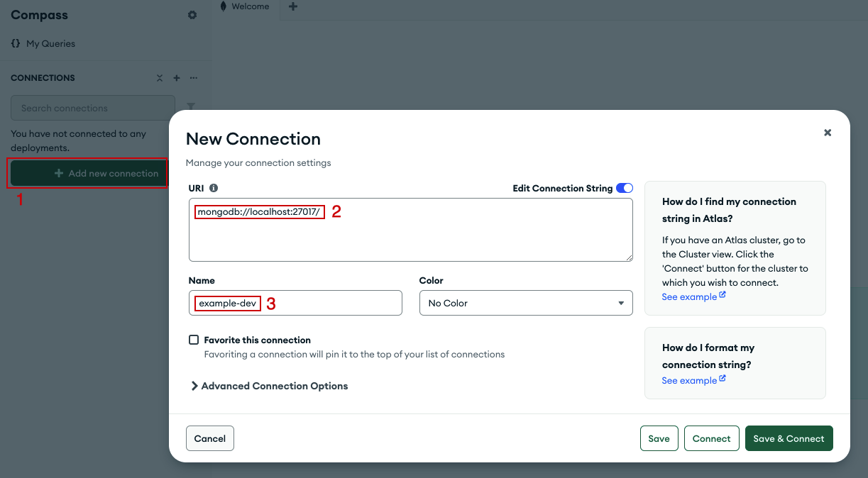This screenshot has width=868, height=478.
Task: Open Compass settings via the gear icon
Action: [192, 14]
